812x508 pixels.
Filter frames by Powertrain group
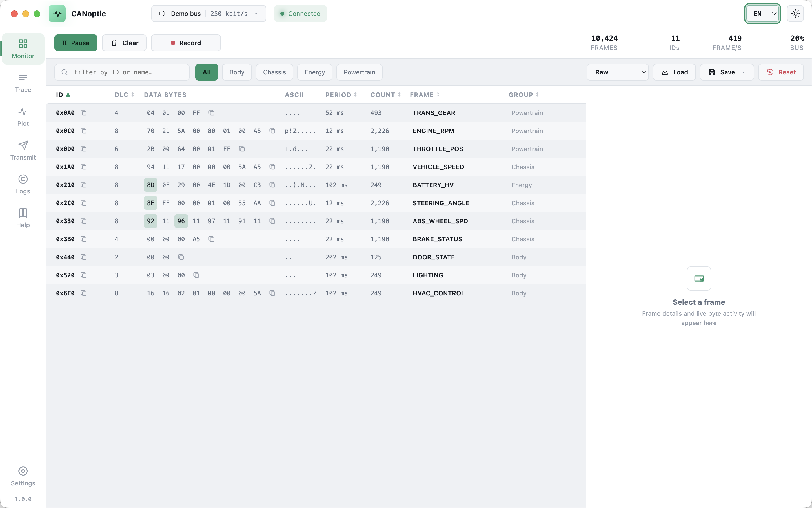click(x=359, y=72)
